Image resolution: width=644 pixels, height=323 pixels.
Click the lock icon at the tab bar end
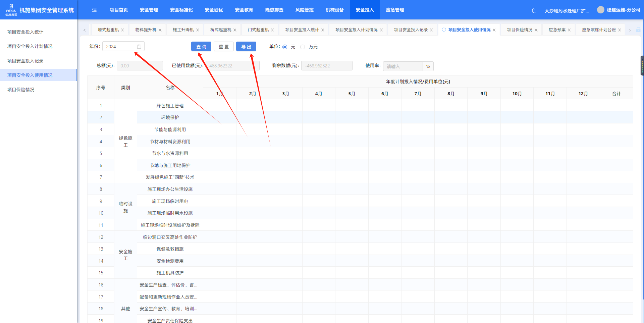(x=638, y=30)
